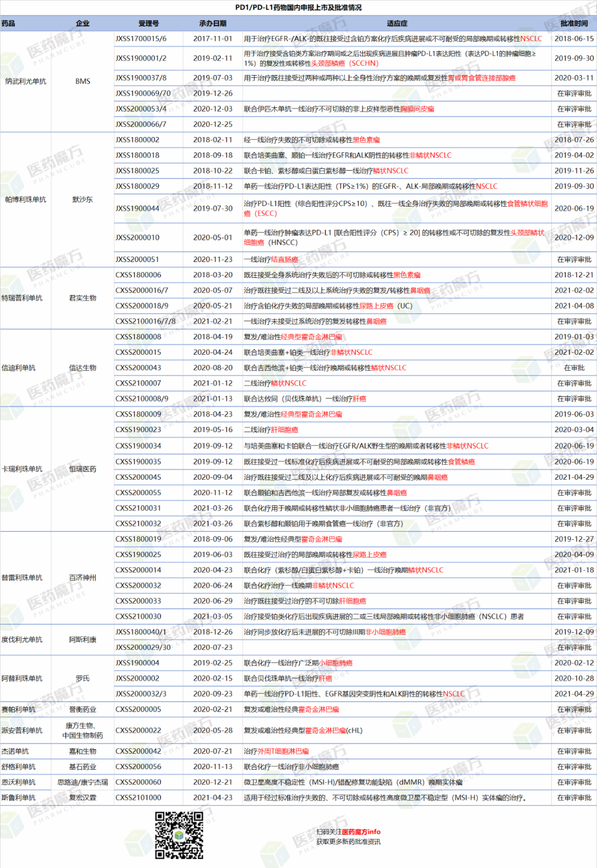
Task: Select the company cell '思路迪/康宁杰瑞'
Action: pos(83,782)
